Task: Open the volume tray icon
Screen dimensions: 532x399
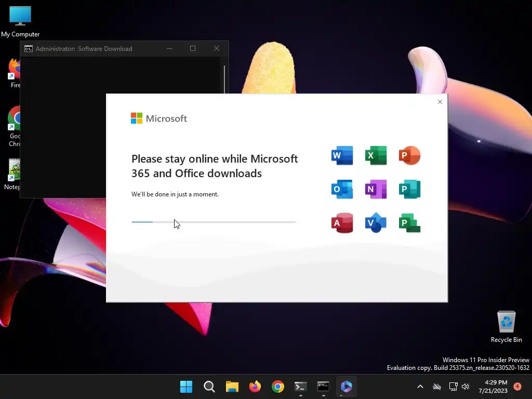Action: (x=465, y=387)
